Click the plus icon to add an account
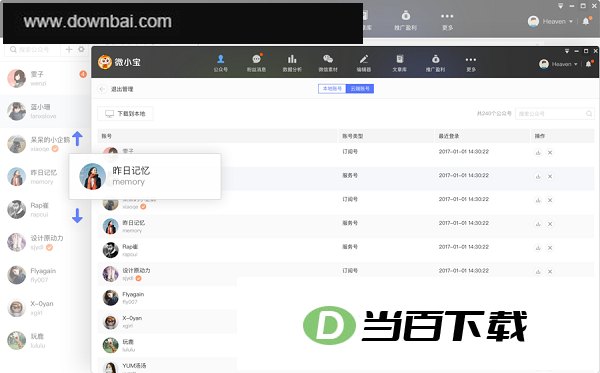Screen dimensions: 600x373 [69, 49]
